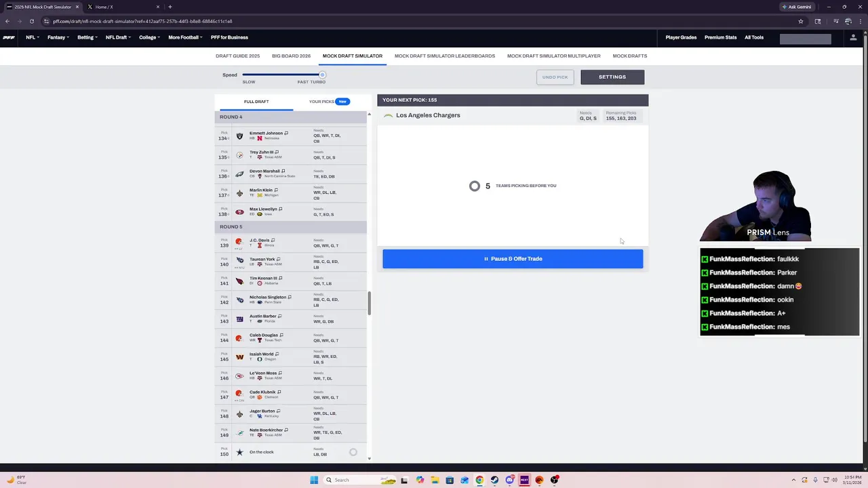Click the Chiefs logo on pick 146

pos(239,376)
